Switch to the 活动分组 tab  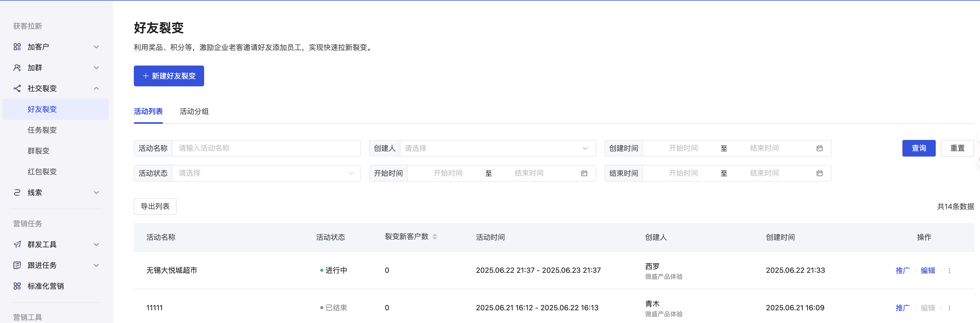[x=194, y=111]
